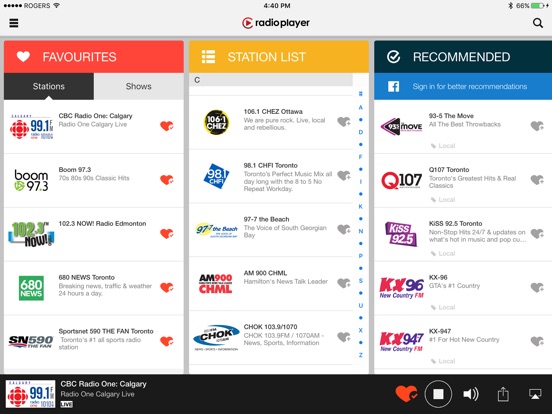
Task: Favourite KX-947 station
Action: (x=537, y=341)
